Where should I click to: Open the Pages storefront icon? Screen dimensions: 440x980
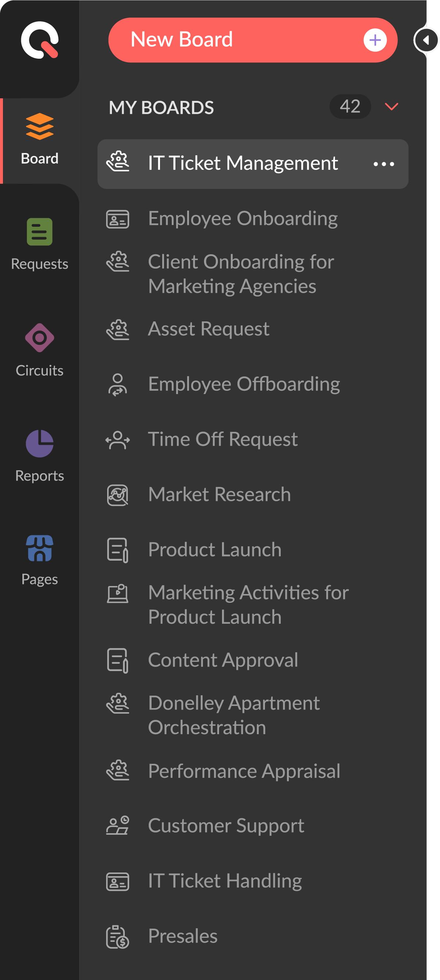pyautogui.click(x=40, y=548)
